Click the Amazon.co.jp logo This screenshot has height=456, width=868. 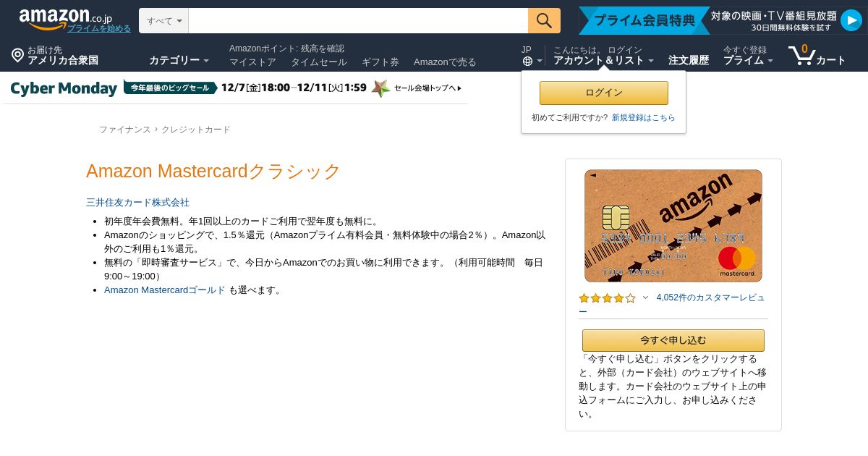click(x=65, y=19)
